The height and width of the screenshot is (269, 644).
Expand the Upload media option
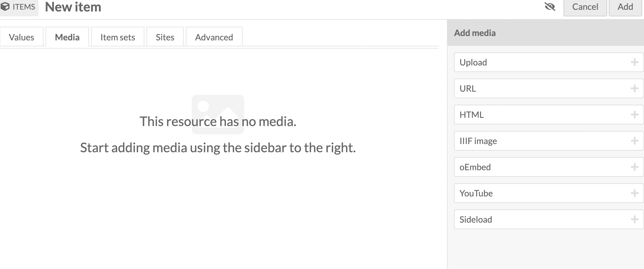coord(473,62)
